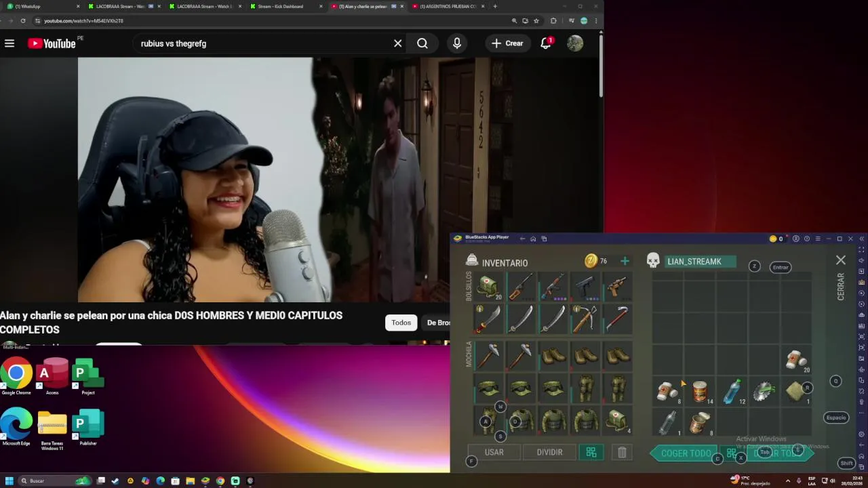Switch to the Stream - Kick Dashboard tab
This screenshot has height=488, width=868.
[286, 6]
